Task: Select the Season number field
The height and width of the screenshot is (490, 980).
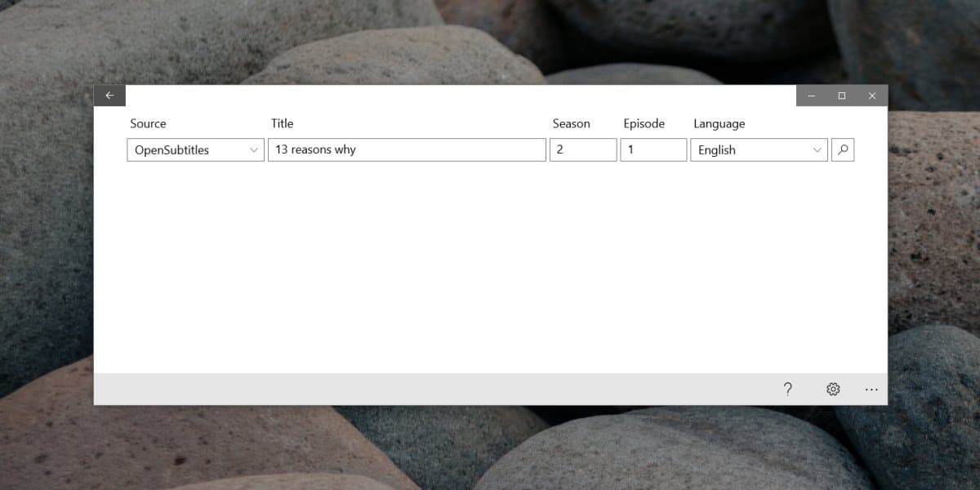Action: click(583, 149)
